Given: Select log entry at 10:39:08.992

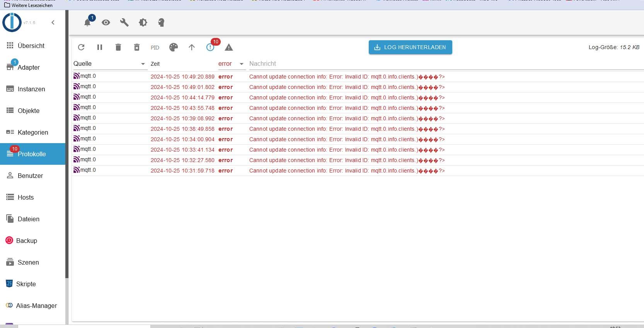Looking at the screenshot, I should (358, 118).
